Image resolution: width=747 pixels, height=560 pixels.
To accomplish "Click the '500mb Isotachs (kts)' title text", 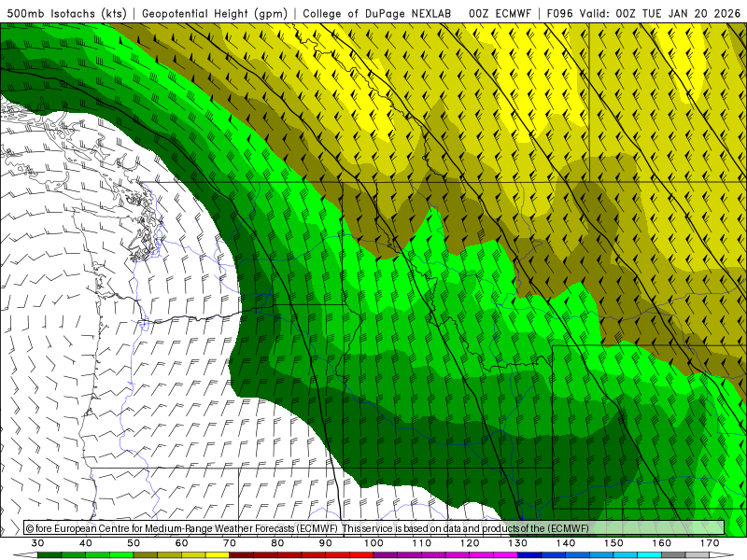I will pos(66,13).
